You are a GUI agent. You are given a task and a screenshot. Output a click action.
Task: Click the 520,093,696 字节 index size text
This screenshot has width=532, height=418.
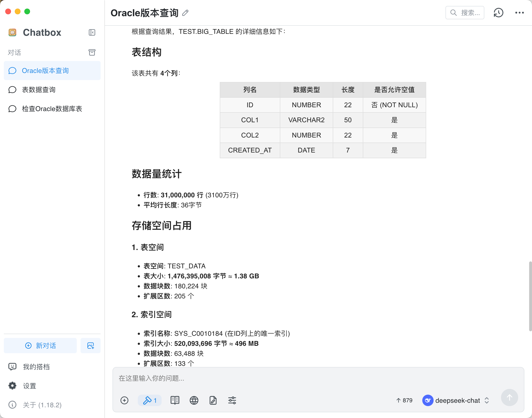(201, 344)
